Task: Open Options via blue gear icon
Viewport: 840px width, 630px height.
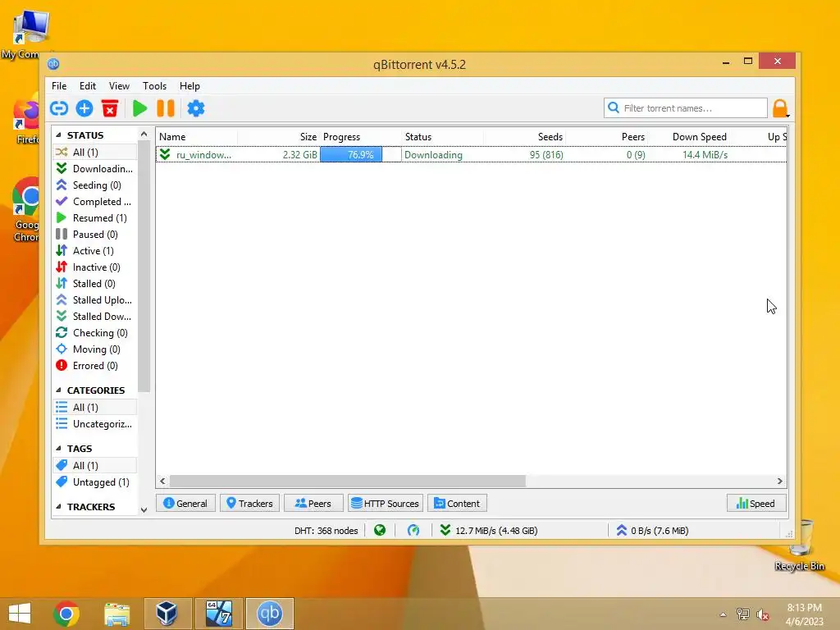Action: (195, 108)
